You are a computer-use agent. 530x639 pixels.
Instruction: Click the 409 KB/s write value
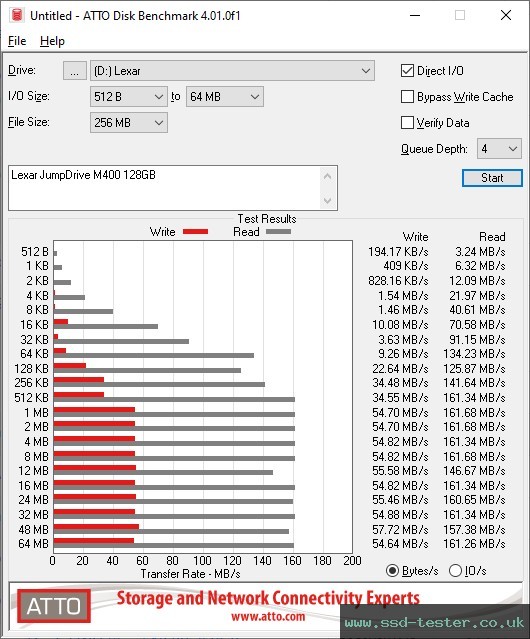tap(405, 266)
